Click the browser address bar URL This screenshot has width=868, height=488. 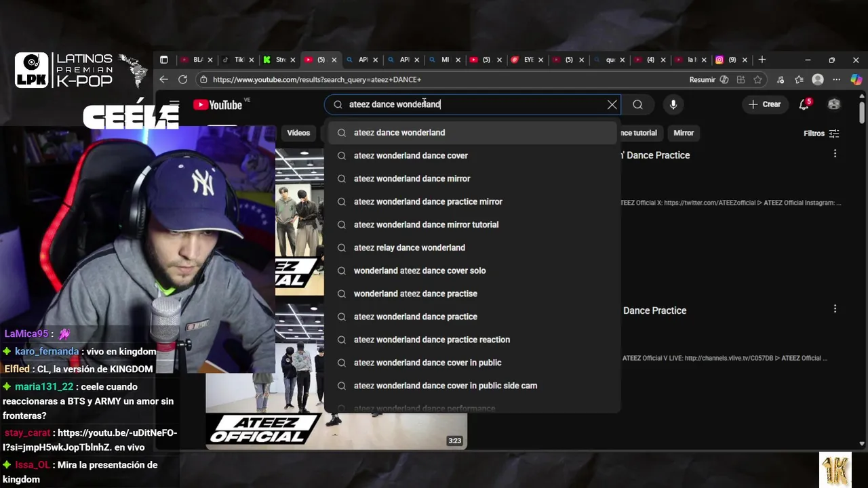coord(317,79)
